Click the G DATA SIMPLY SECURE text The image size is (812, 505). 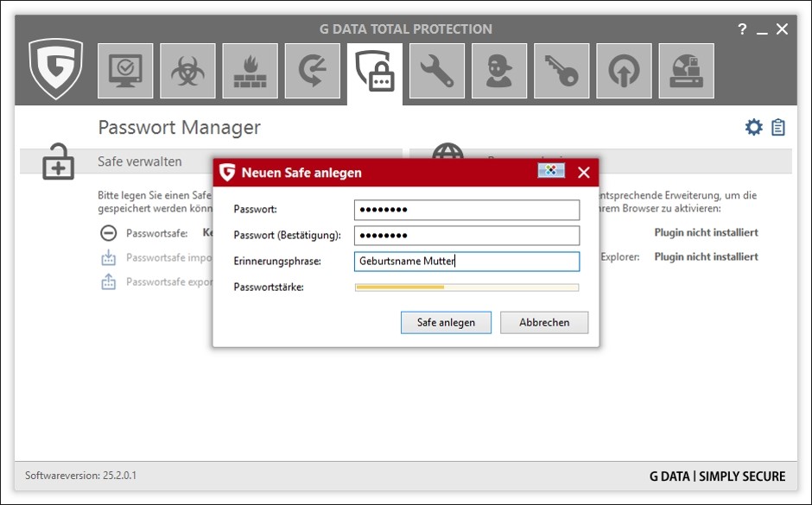pos(717,476)
